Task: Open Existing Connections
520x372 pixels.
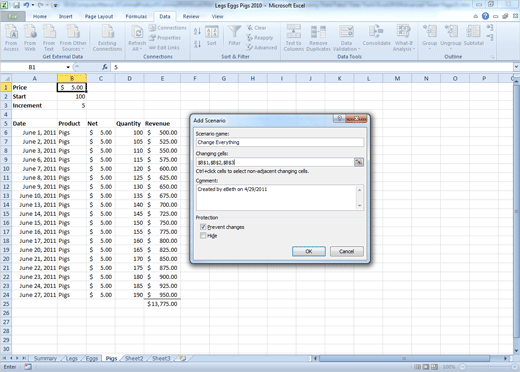Action: click(107, 38)
